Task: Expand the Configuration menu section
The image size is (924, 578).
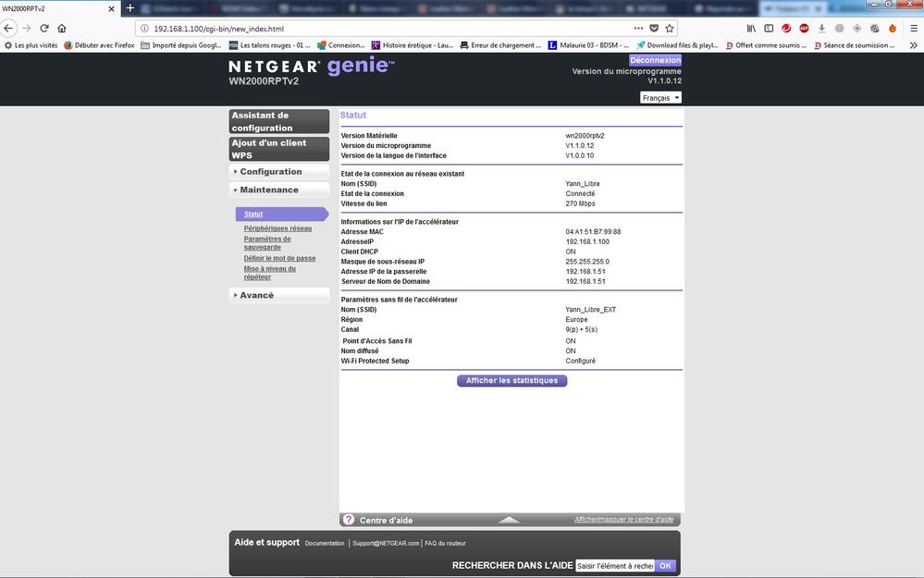Action: click(268, 171)
